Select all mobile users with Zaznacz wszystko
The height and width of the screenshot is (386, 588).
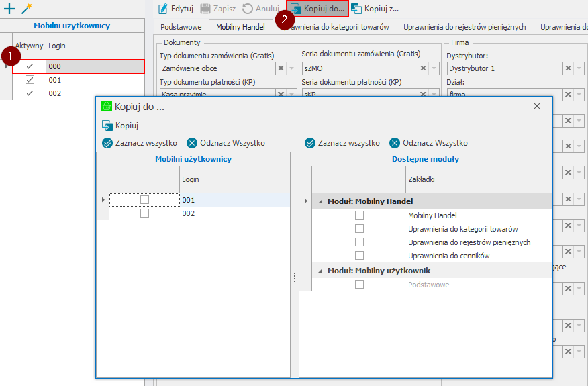click(107, 143)
